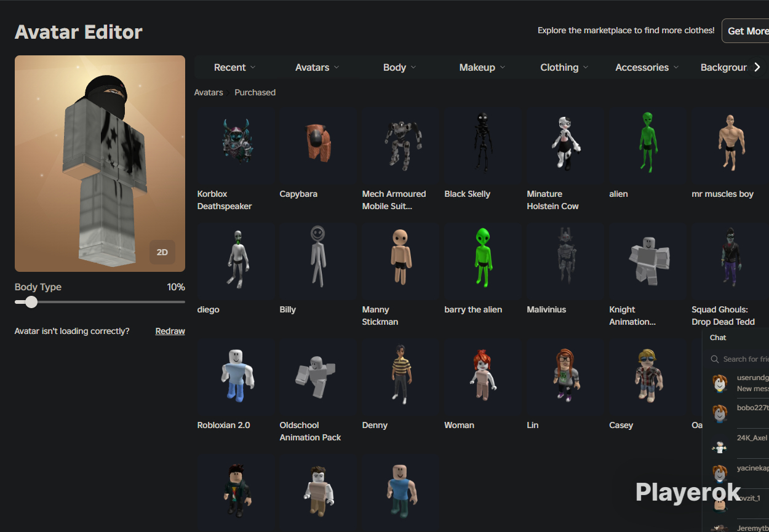Open the Avatars dropdown tab
The height and width of the screenshot is (532, 769).
tap(317, 68)
